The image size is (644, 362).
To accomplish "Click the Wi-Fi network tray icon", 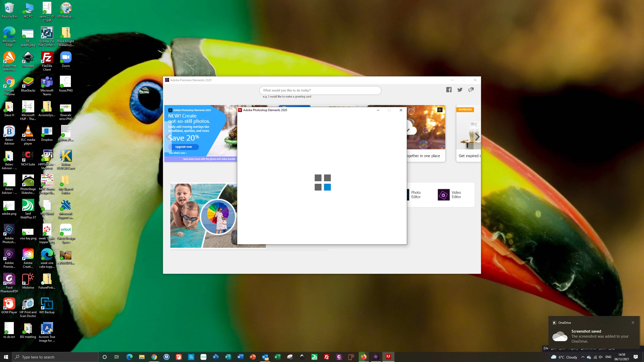I will [x=595, y=357].
